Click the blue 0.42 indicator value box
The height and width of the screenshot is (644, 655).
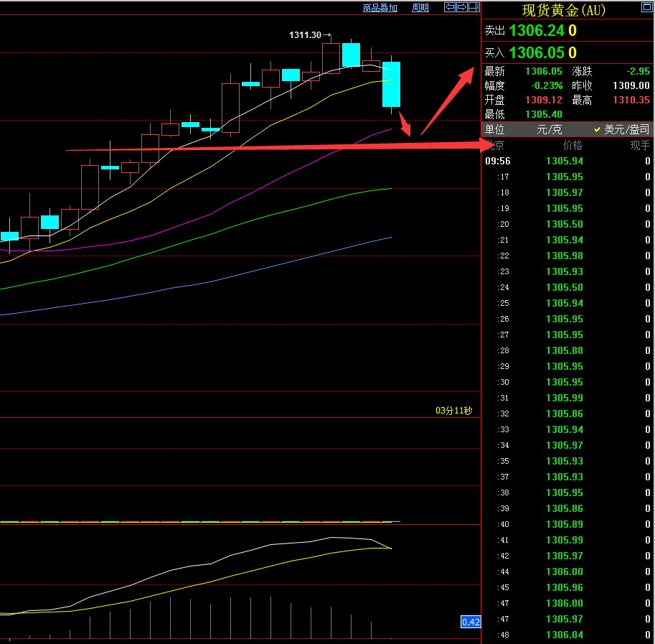pos(471,622)
